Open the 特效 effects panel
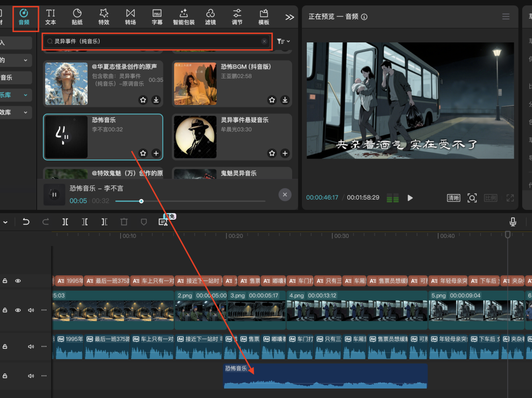 [103, 16]
